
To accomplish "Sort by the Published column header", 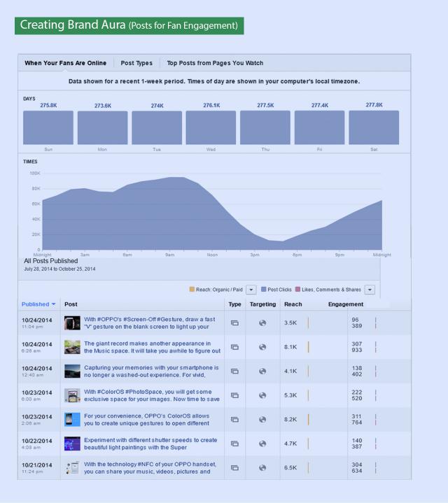I will point(38,304).
